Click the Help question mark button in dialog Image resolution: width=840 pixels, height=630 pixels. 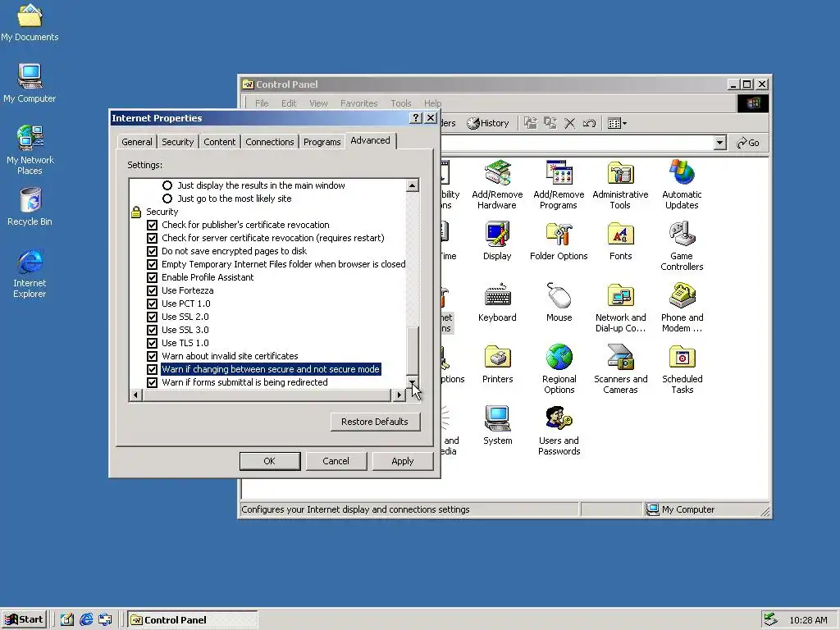pos(416,118)
